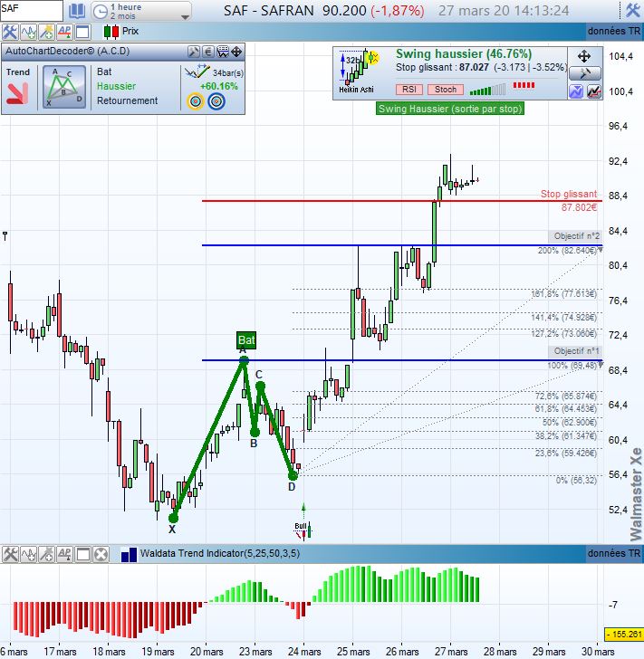The image size is (644, 659).
Task: Click the yellow target objective icon
Action: (x=195, y=101)
